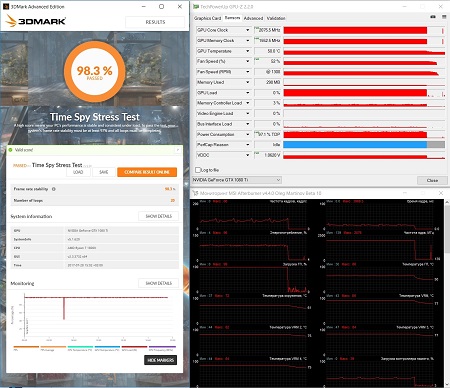This screenshot has height=388, width=450.
Task: Click the Close button in GPU-Z
Action: point(432,180)
